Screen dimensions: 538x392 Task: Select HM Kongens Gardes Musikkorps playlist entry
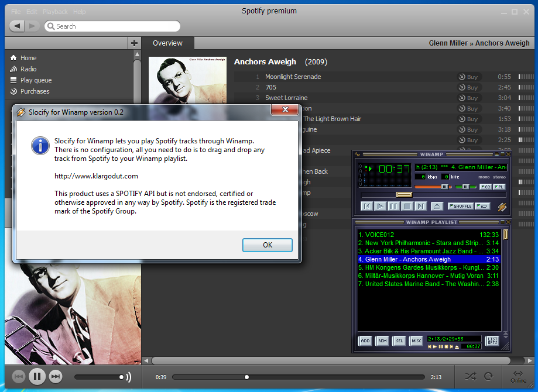(428, 267)
